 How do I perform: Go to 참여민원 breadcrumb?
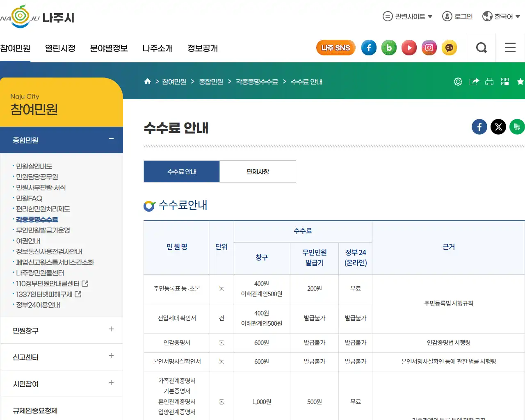pyautogui.click(x=174, y=82)
